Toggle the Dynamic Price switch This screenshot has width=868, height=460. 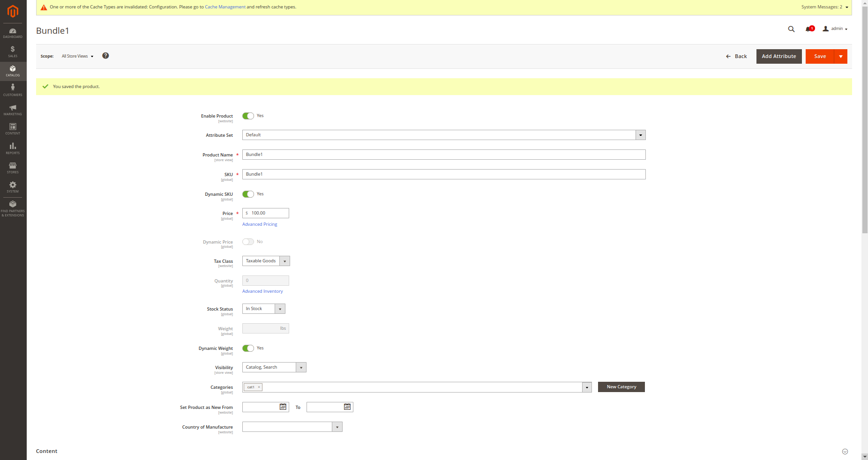[x=248, y=242]
